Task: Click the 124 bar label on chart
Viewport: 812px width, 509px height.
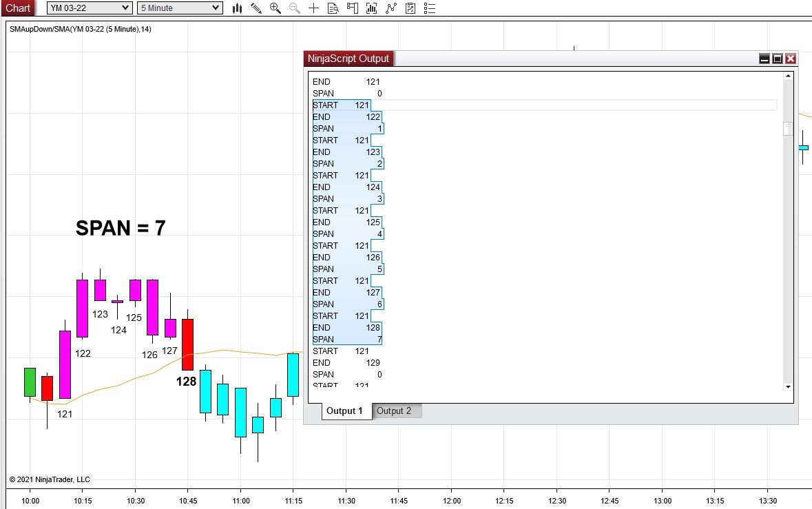Action: pos(118,330)
